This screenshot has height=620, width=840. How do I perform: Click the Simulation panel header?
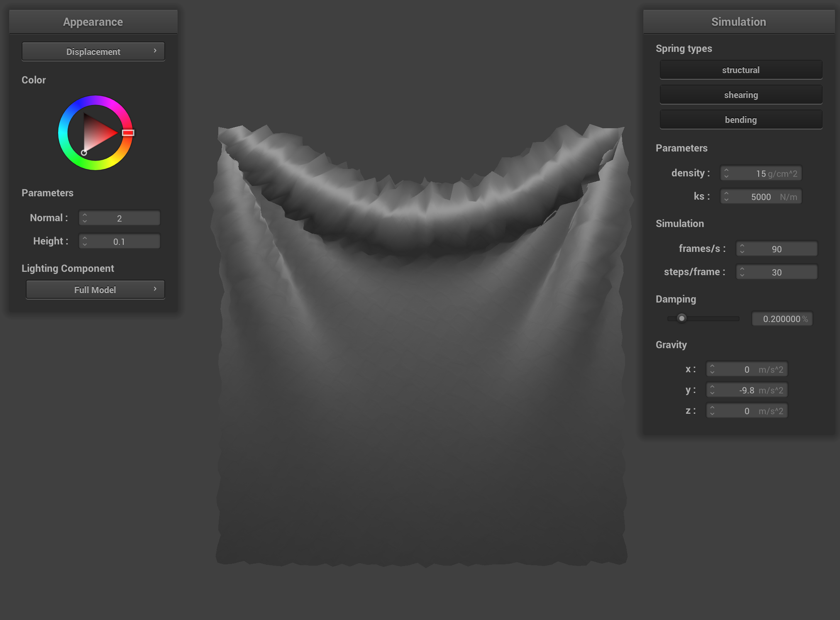(738, 22)
